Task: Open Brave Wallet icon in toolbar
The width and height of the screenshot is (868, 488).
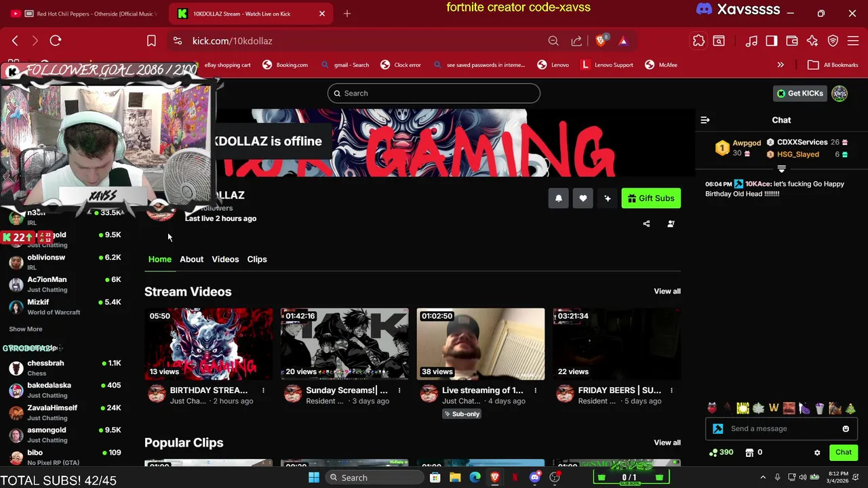Action: (x=792, y=41)
